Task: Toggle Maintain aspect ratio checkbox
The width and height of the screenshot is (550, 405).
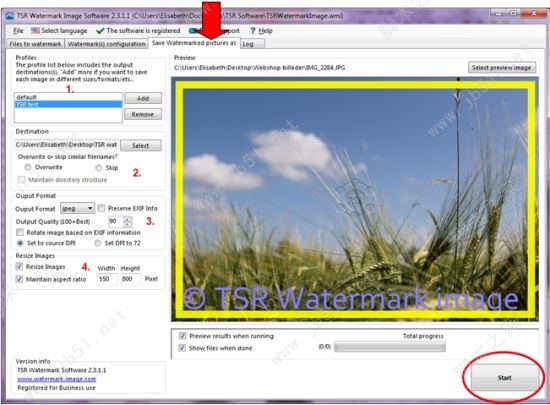Action: coord(19,279)
